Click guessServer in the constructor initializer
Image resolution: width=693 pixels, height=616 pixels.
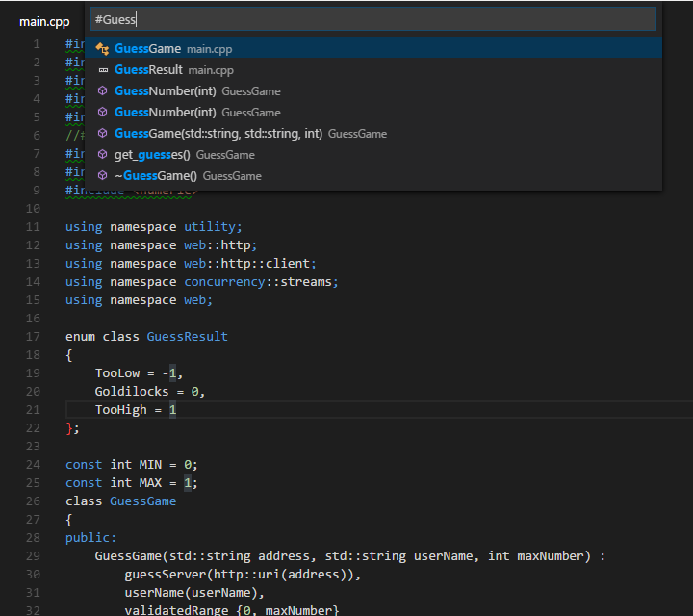pyautogui.click(x=165, y=575)
